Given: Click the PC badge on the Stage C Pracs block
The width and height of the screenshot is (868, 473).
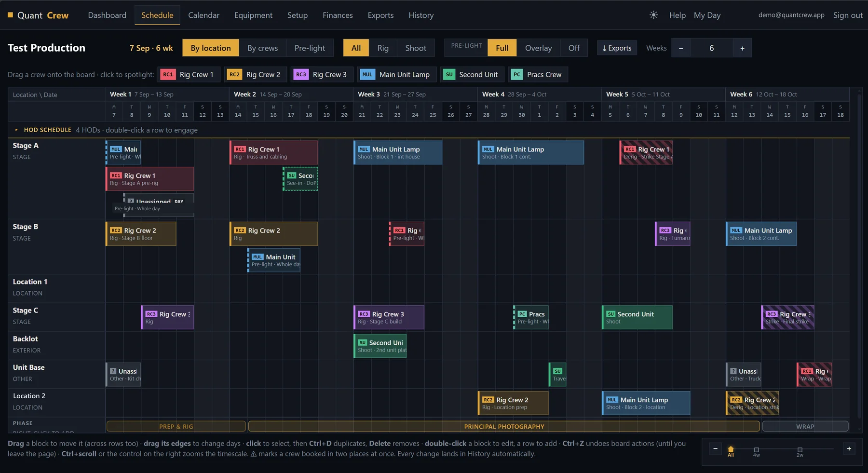Looking at the screenshot, I should click(x=522, y=314).
